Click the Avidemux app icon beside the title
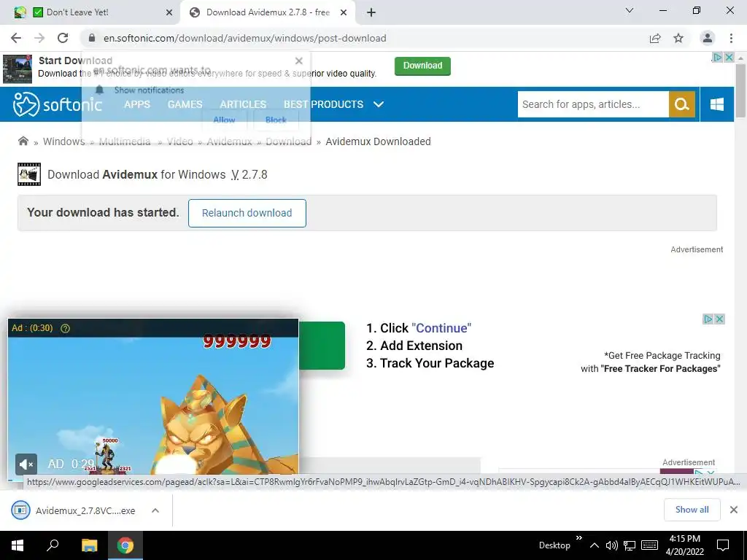Viewport: 747px width, 560px height. pos(29,174)
